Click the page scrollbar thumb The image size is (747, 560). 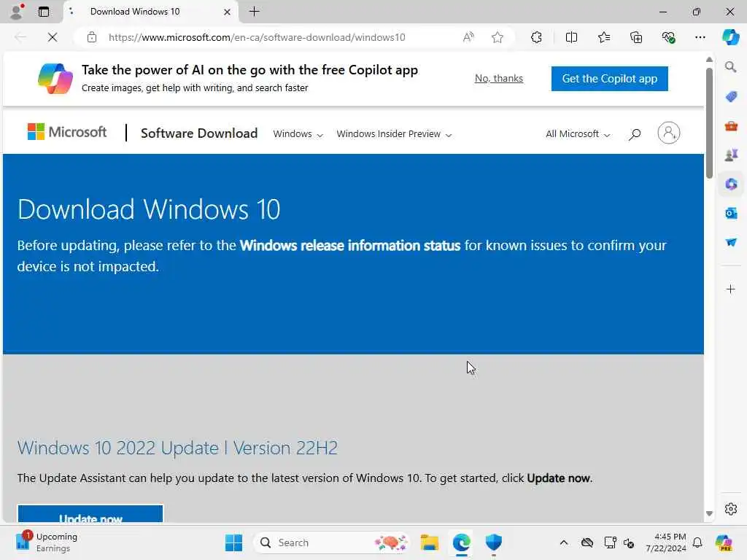click(x=709, y=122)
